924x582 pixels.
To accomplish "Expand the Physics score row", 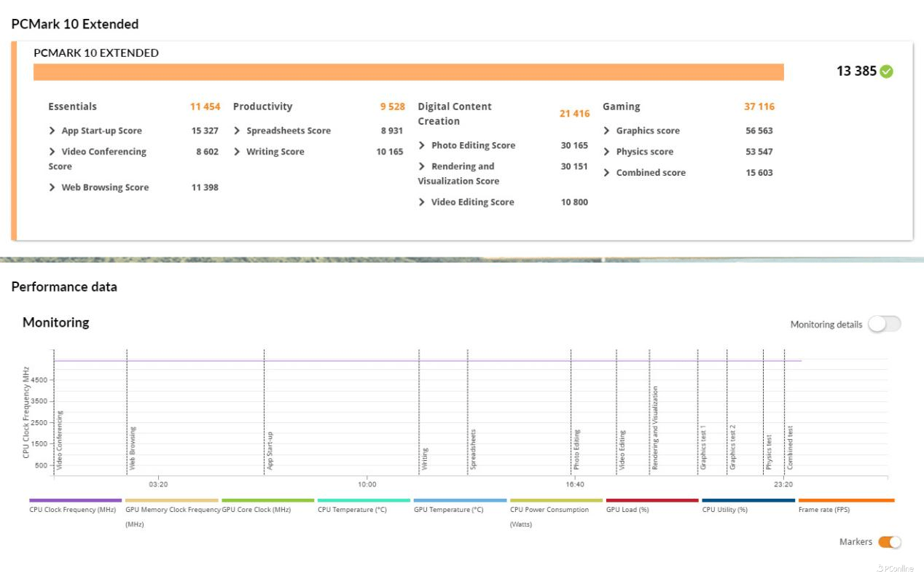I will coord(607,152).
